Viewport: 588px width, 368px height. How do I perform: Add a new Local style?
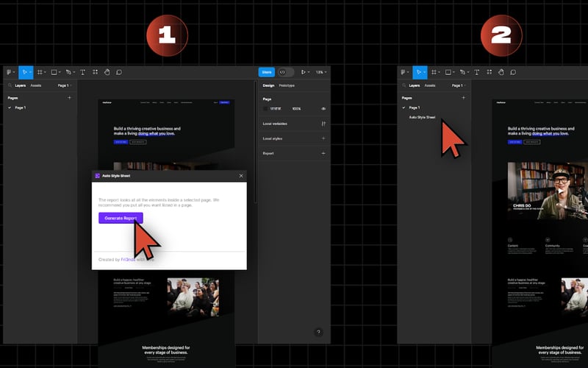[323, 138]
